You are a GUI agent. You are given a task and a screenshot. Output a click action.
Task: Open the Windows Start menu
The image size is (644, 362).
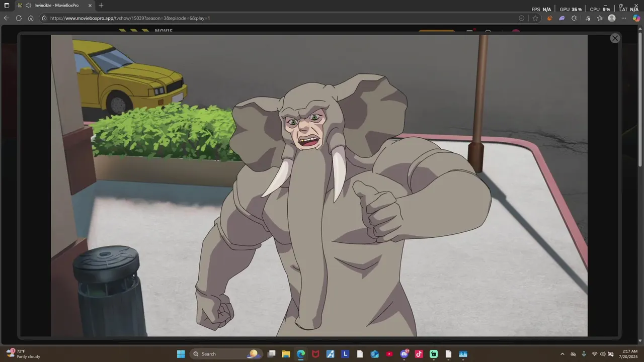(181, 354)
